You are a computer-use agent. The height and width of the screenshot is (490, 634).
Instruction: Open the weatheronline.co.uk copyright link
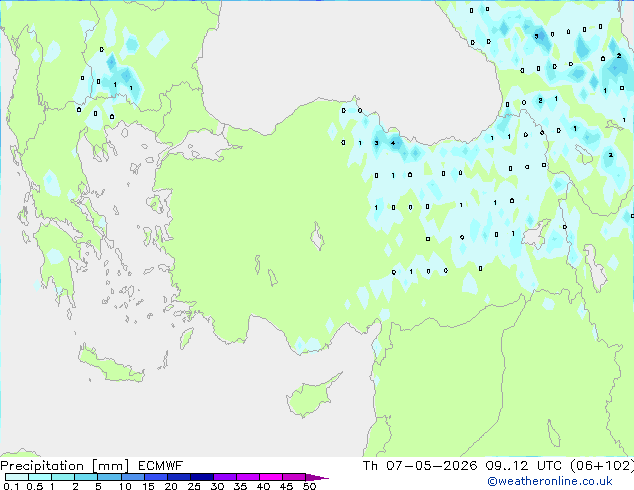(550, 481)
